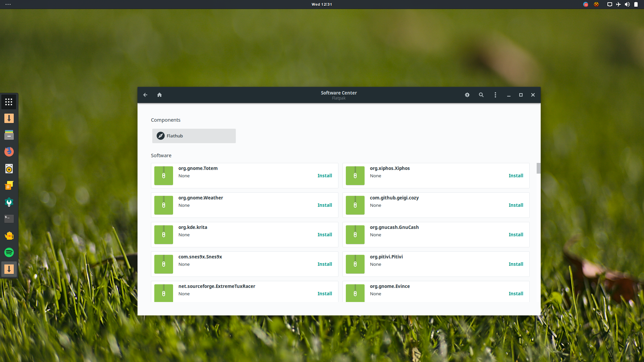Viewport: 644px width, 362px height.
Task: Open the org.pitivi.Pitivi title
Action: point(386,257)
